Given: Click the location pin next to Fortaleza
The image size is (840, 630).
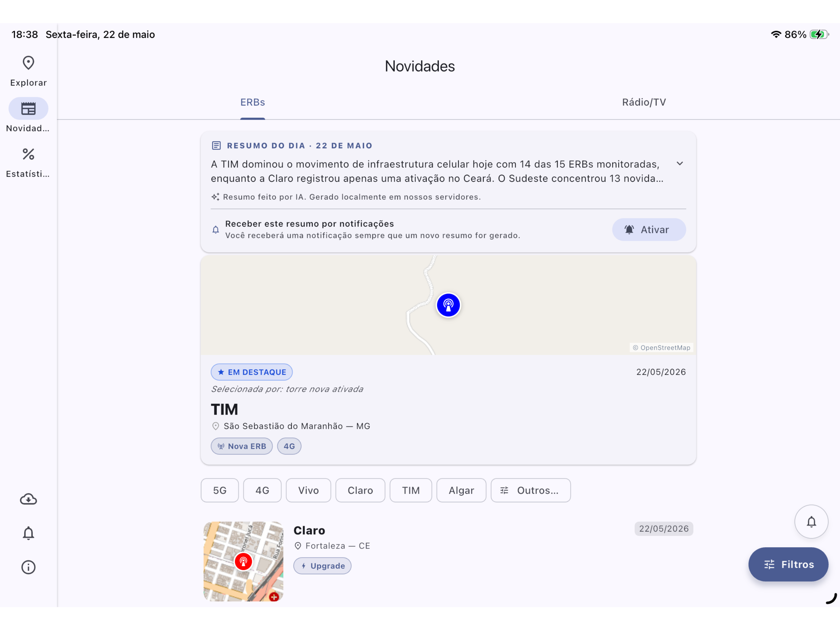Looking at the screenshot, I should 298,546.
